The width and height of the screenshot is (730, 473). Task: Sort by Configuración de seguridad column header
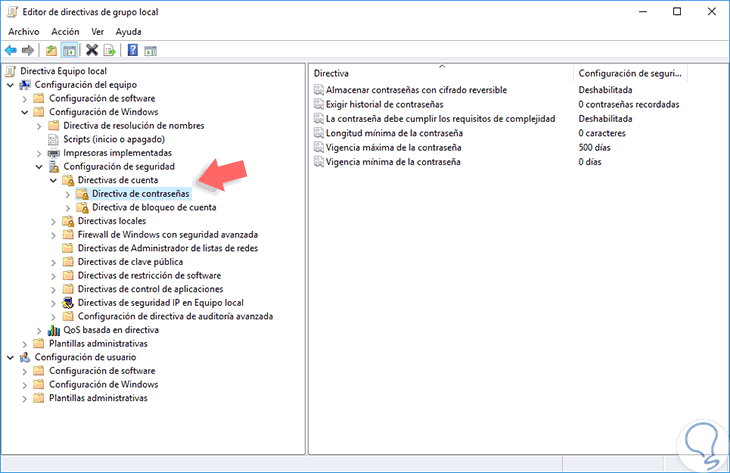pyautogui.click(x=630, y=73)
